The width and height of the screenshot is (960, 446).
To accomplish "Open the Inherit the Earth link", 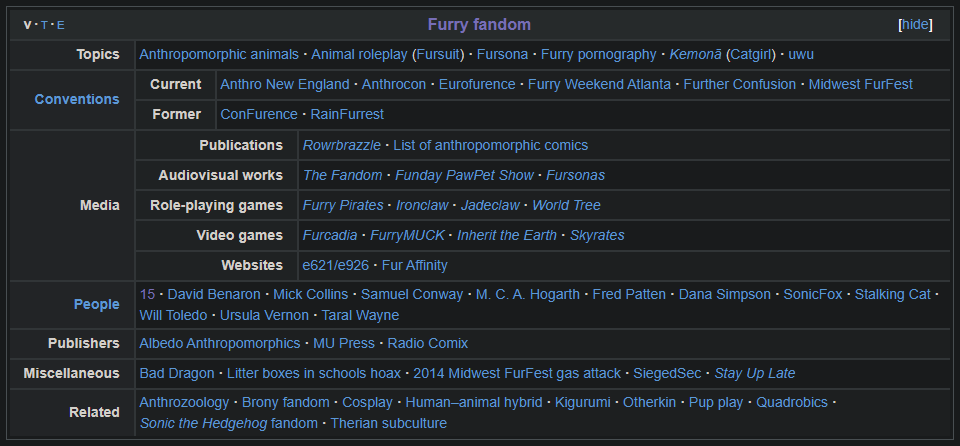I will click(506, 236).
